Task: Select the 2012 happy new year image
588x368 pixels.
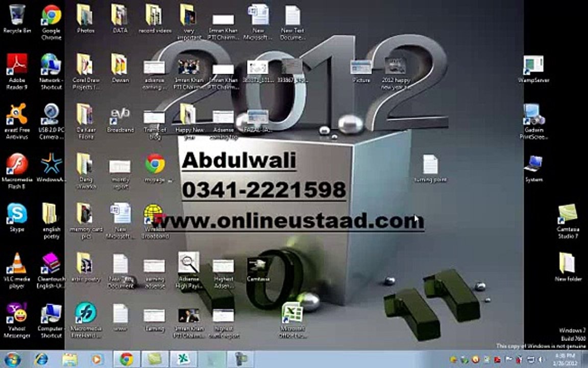Action: coord(396,73)
